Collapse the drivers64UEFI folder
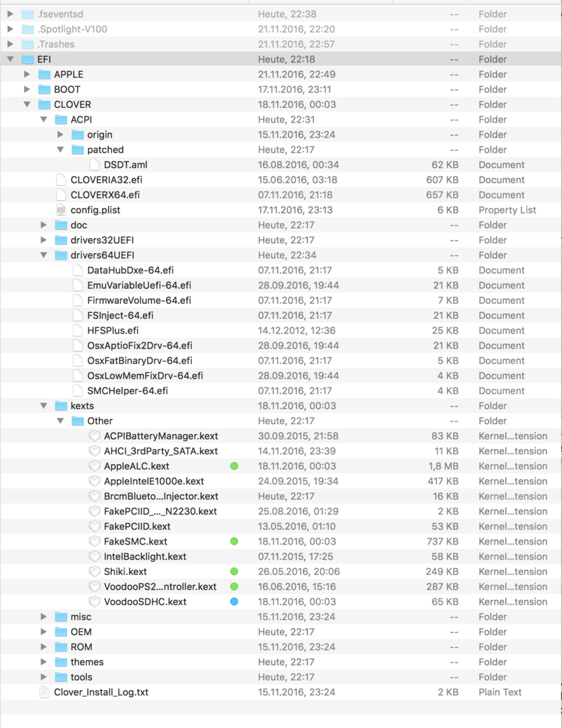The height and width of the screenshot is (728, 562). [x=44, y=255]
